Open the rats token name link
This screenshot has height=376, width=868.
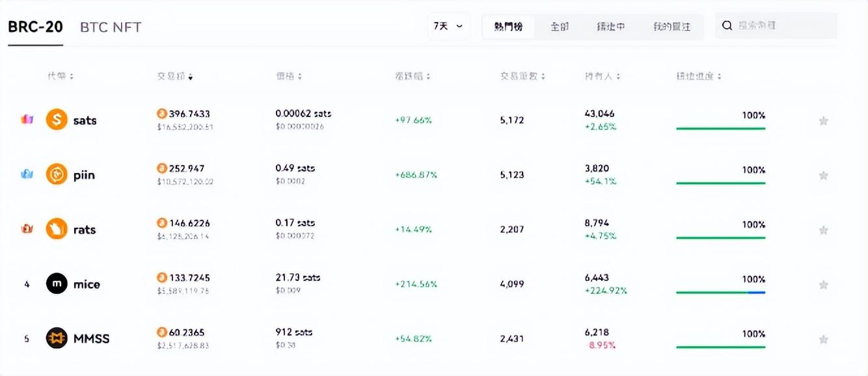(x=85, y=230)
